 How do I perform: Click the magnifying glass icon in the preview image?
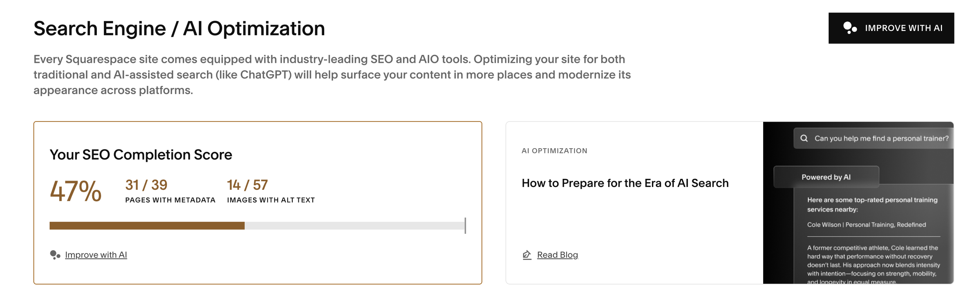click(x=804, y=138)
